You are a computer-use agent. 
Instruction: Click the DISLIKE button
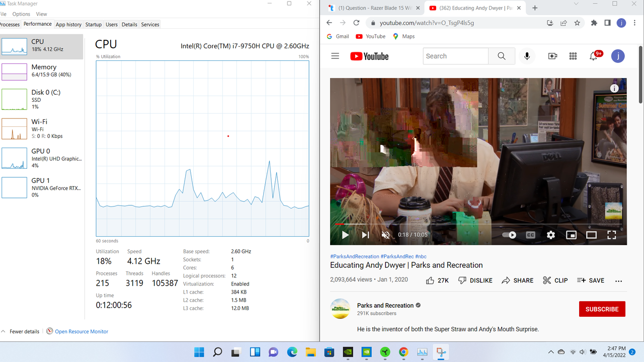(x=475, y=280)
